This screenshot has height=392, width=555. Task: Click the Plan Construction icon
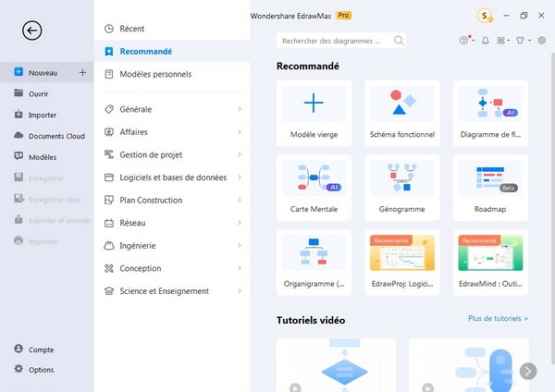click(x=109, y=200)
